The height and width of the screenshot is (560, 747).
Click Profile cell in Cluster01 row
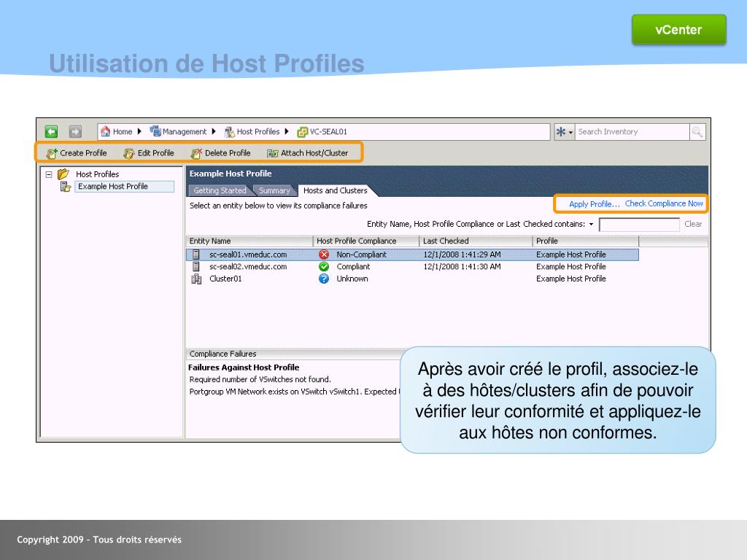click(570, 279)
